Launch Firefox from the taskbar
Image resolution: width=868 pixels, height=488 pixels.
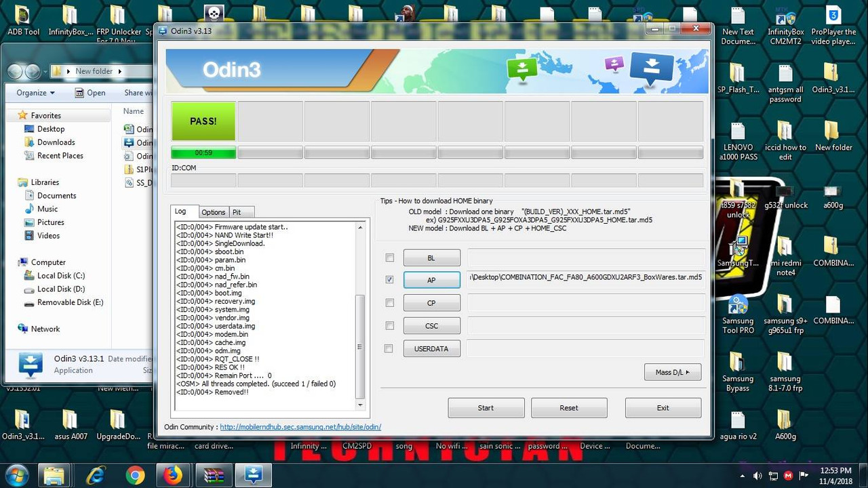174,474
